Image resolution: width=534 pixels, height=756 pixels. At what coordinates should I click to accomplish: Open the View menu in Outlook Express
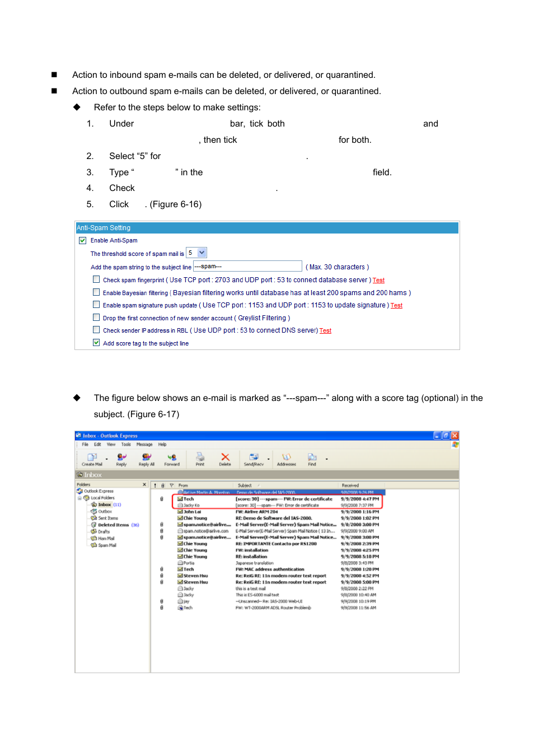[111, 444]
